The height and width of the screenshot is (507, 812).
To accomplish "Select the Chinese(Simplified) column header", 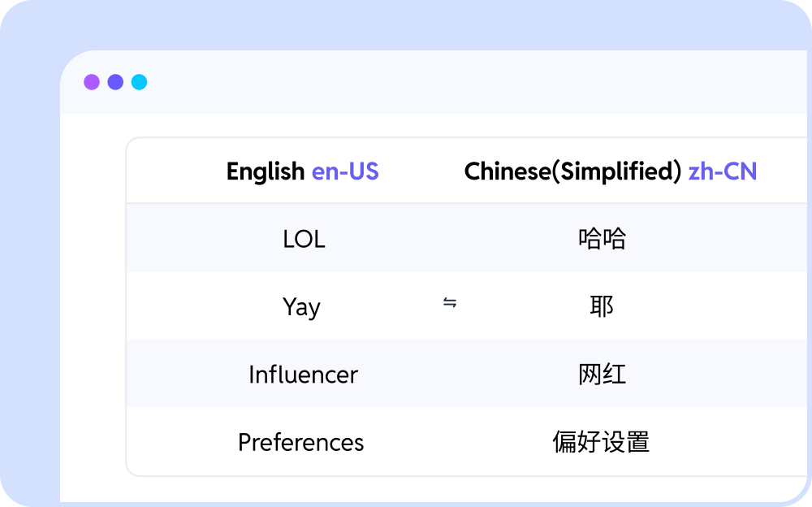I will point(572,171).
